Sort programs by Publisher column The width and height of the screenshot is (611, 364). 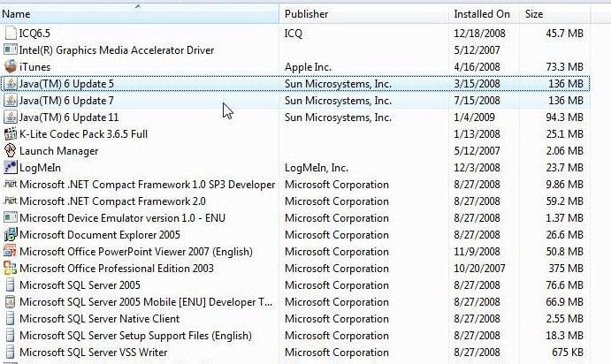tap(306, 14)
